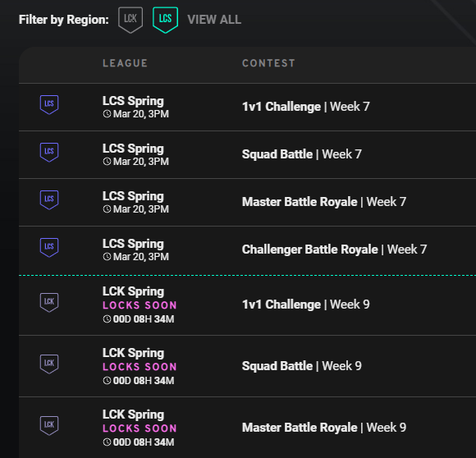
Task: Click LCK badge icon in Master Battle Royale Week 9 row
Action: pyautogui.click(x=49, y=426)
